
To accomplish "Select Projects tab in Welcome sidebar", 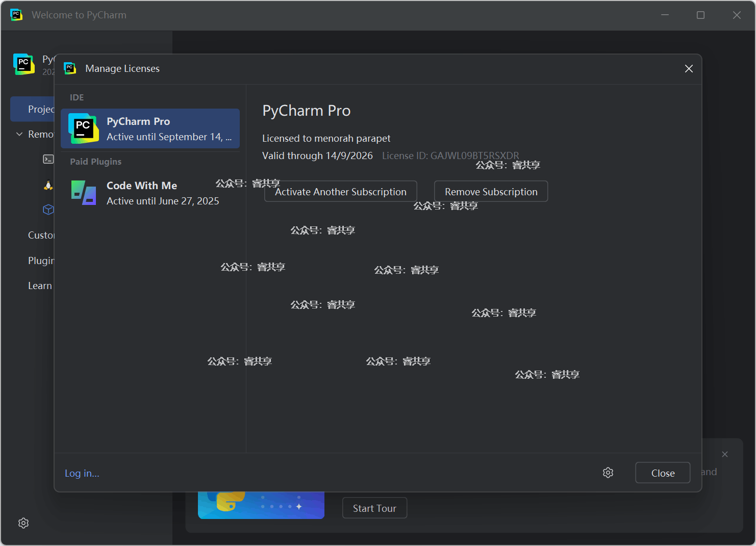I will (x=32, y=109).
